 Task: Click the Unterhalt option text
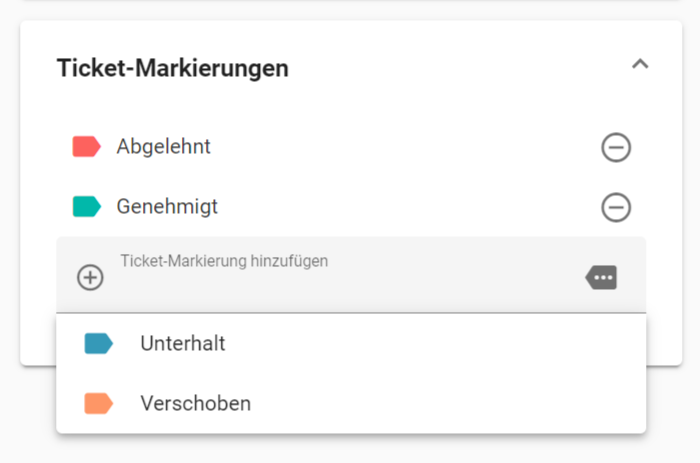183,343
